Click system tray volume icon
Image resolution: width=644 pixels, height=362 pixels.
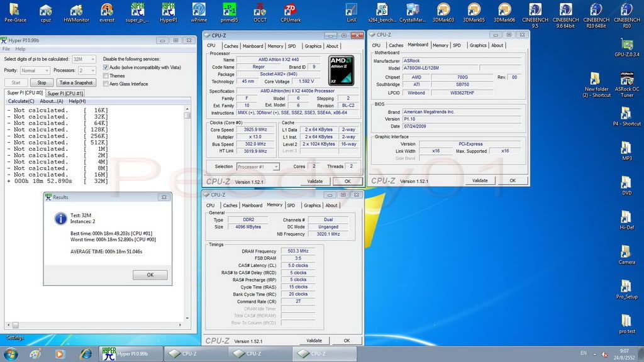[605, 354]
